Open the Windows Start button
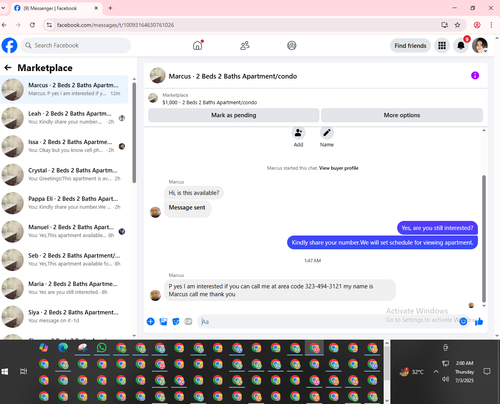 pyautogui.click(x=5, y=371)
